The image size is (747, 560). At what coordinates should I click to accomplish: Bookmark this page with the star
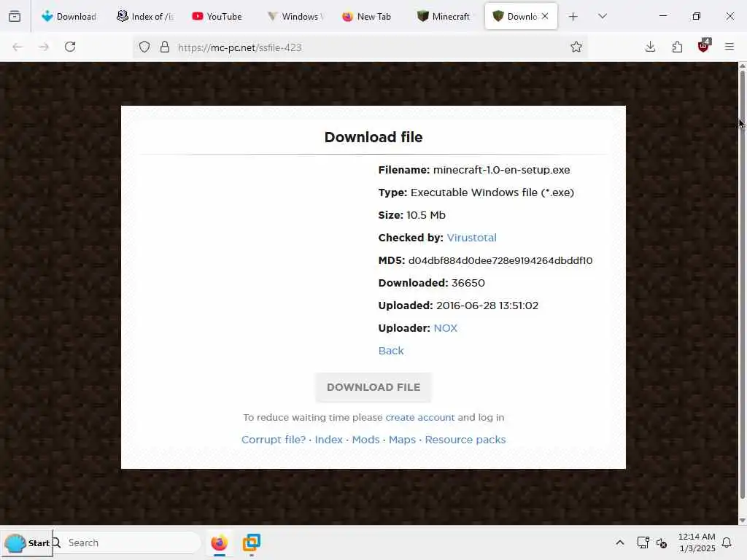click(x=576, y=47)
